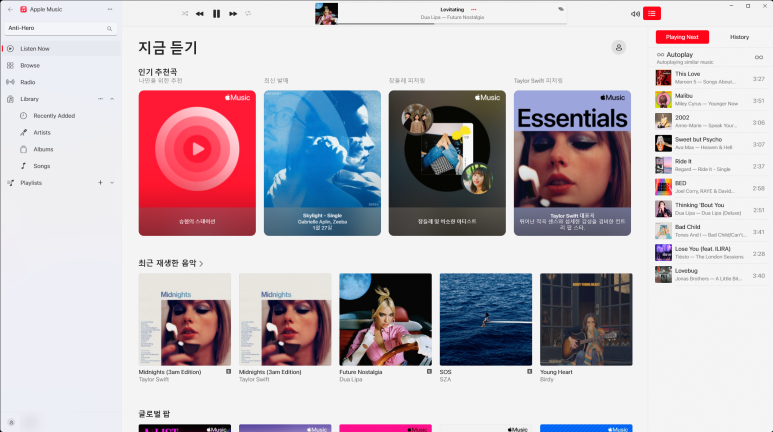Click the Playlists sidebar item
The height and width of the screenshot is (432, 773).
click(x=31, y=182)
